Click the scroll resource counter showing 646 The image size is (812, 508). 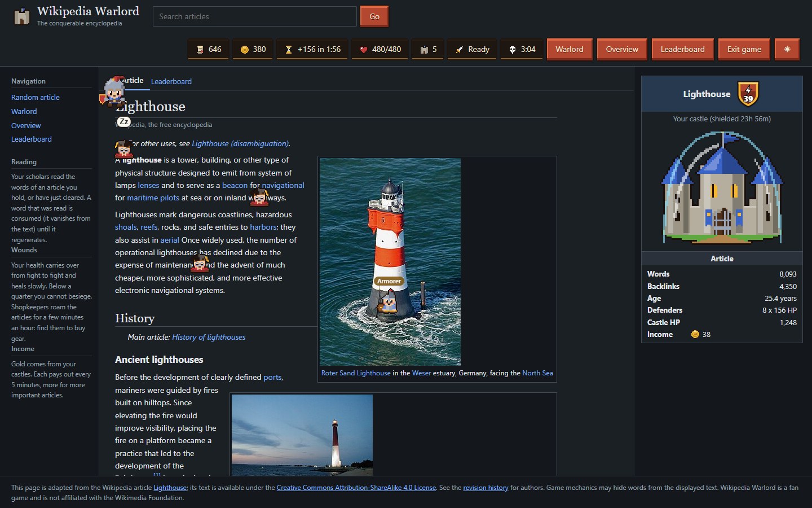(209, 49)
